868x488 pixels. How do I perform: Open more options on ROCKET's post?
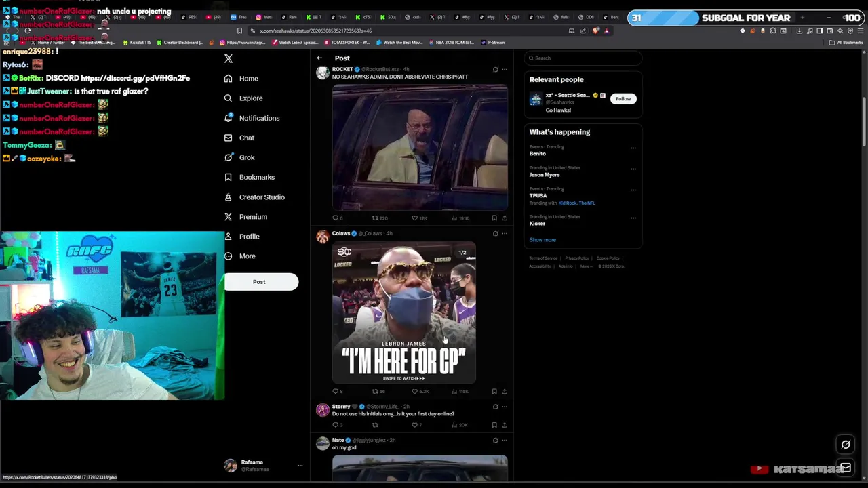click(505, 70)
